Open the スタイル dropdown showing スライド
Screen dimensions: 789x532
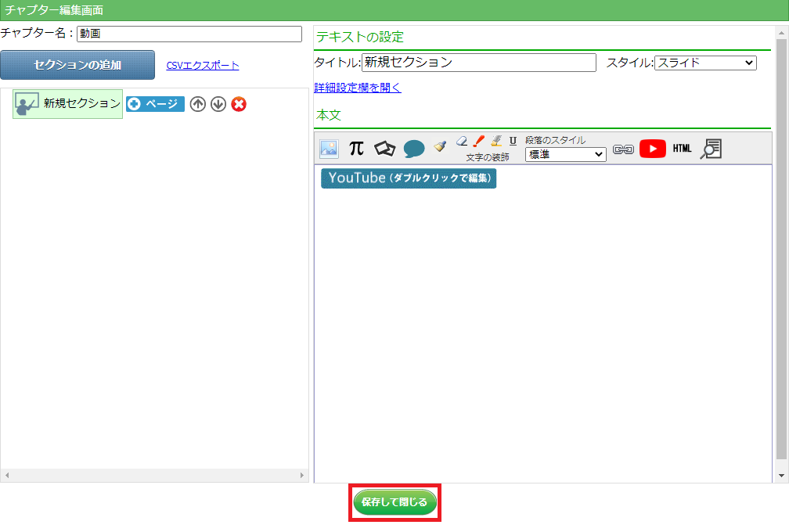[705, 63]
